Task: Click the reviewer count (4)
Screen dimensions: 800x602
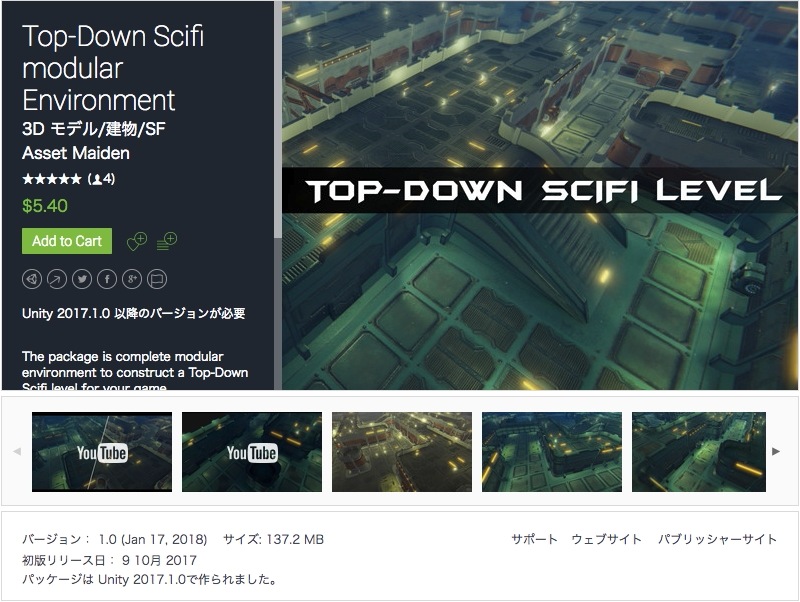Action: pyautogui.click(x=102, y=179)
